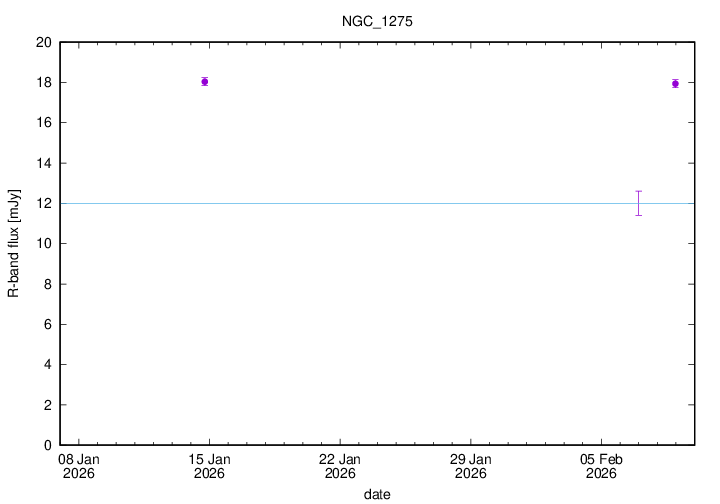The image size is (720, 504).
Task: Click the y-axis tick label 14
Action: [x=43, y=163]
